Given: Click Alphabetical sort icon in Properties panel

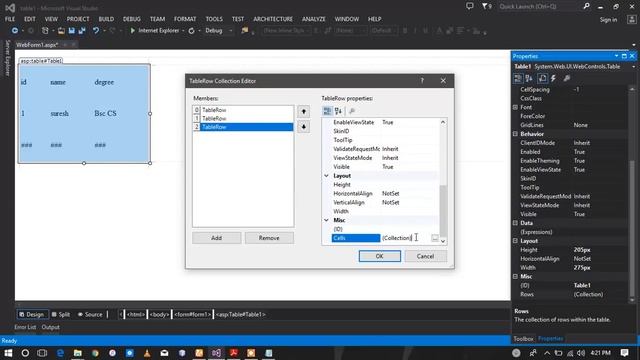Looking at the screenshot, I should 529,78.
